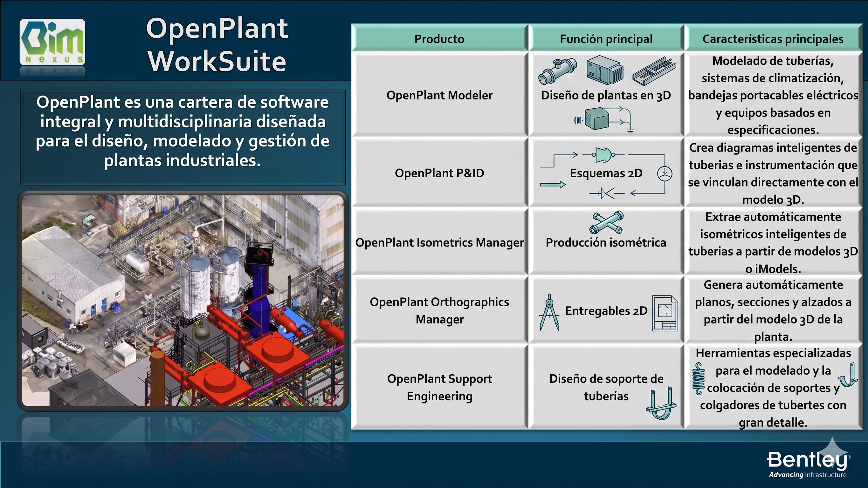Click the grounded equipment box icon
The height and width of the screenshot is (488, 868).
[604, 120]
